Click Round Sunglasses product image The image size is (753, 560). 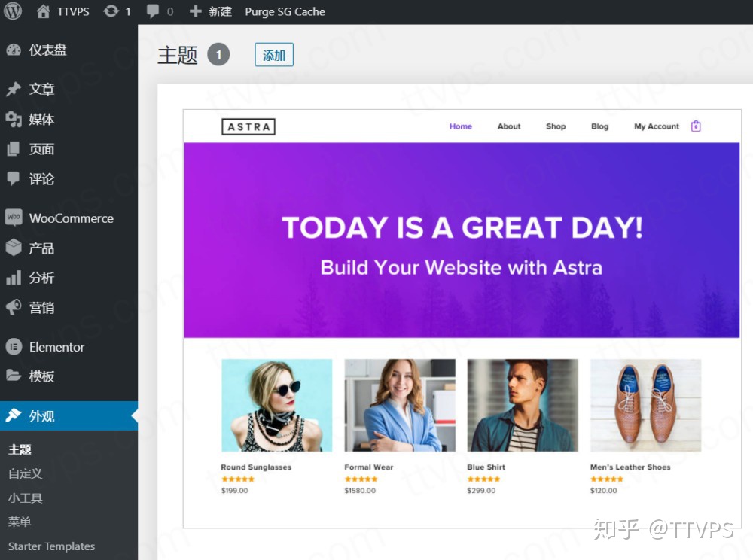pyautogui.click(x=276, y=405)
